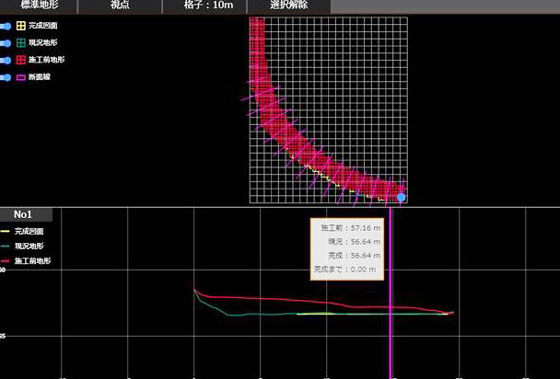Toggle the 断面線 layer switch
This screenshot has height=379, width=560.
(x=5, y=77)
